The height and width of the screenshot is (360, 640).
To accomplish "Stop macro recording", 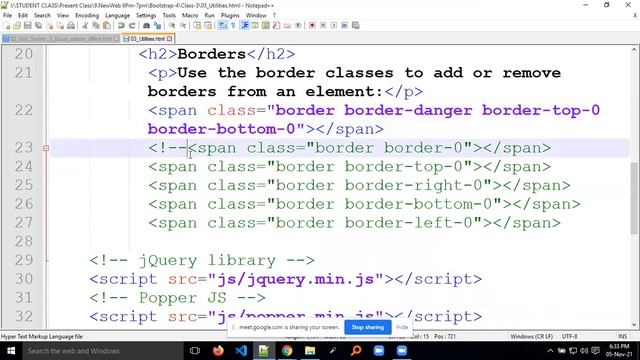I will click(x=323, y=25).
